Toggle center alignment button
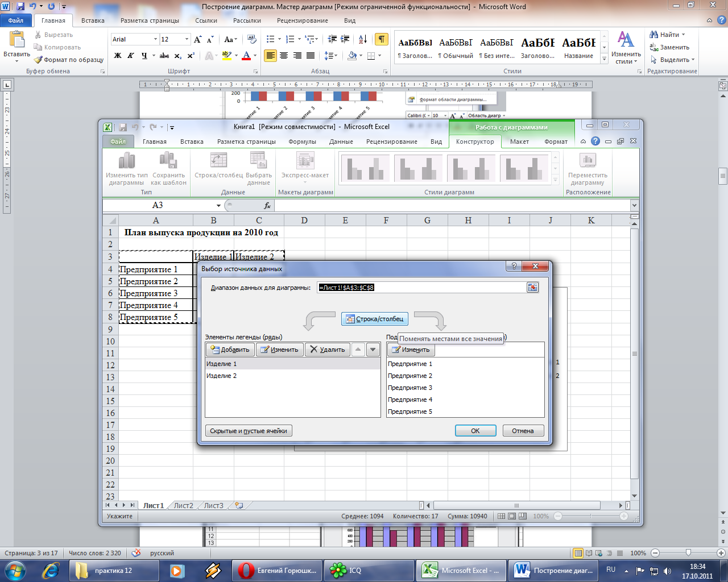 tap(284, 56)
